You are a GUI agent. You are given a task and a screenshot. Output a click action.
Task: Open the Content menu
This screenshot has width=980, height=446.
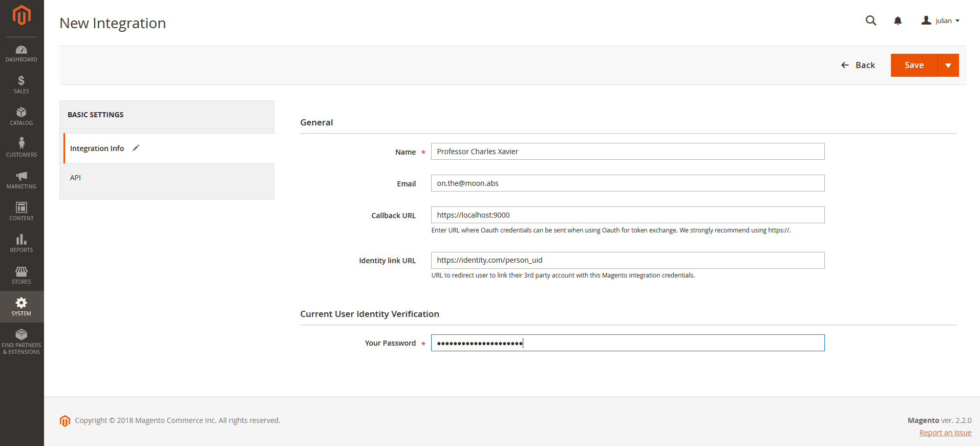22,211
